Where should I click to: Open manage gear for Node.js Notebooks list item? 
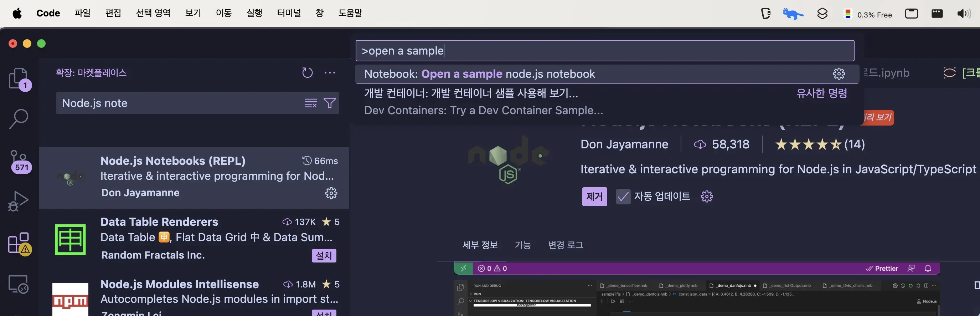[331, 193]
